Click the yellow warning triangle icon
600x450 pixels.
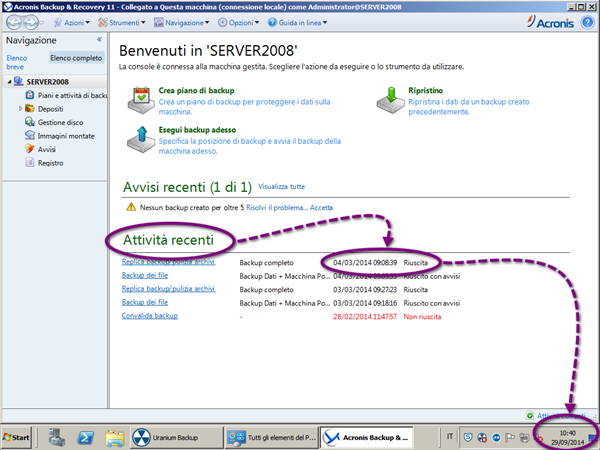pyautogui.click(x=131, y=207)
